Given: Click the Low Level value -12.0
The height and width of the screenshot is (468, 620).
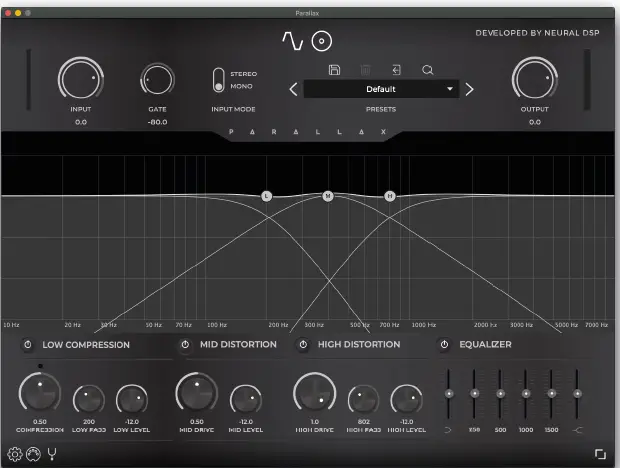Looking at the screenshot, I should 132,422.
